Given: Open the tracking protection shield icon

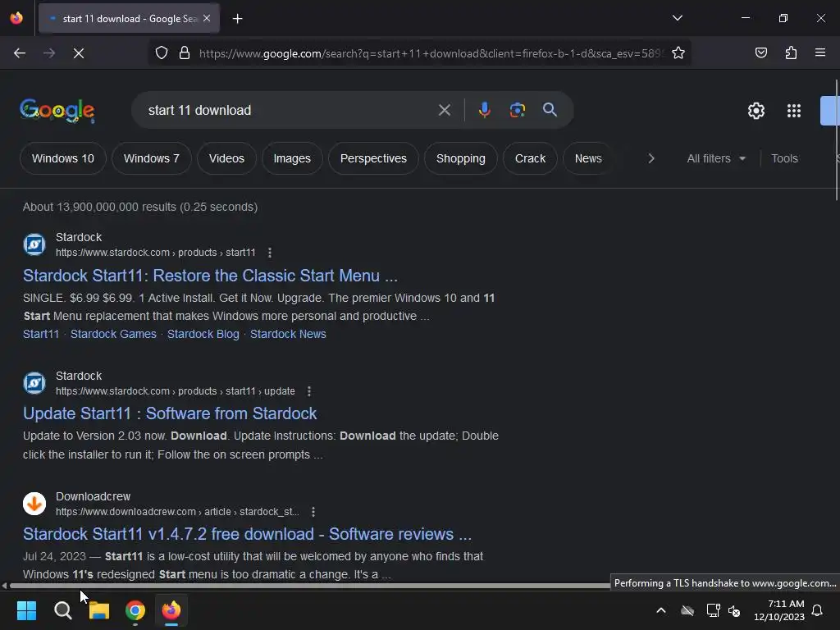Looking at the screenshot, I should [162, 53].
